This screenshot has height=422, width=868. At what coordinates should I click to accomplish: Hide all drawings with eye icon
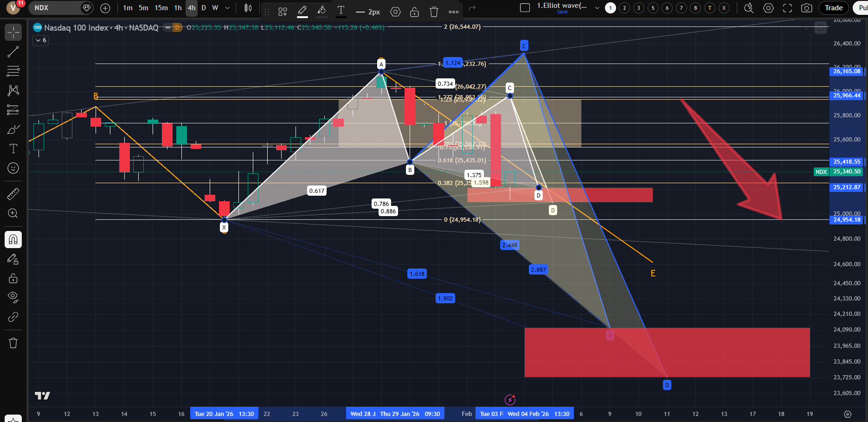click(13, 297)
